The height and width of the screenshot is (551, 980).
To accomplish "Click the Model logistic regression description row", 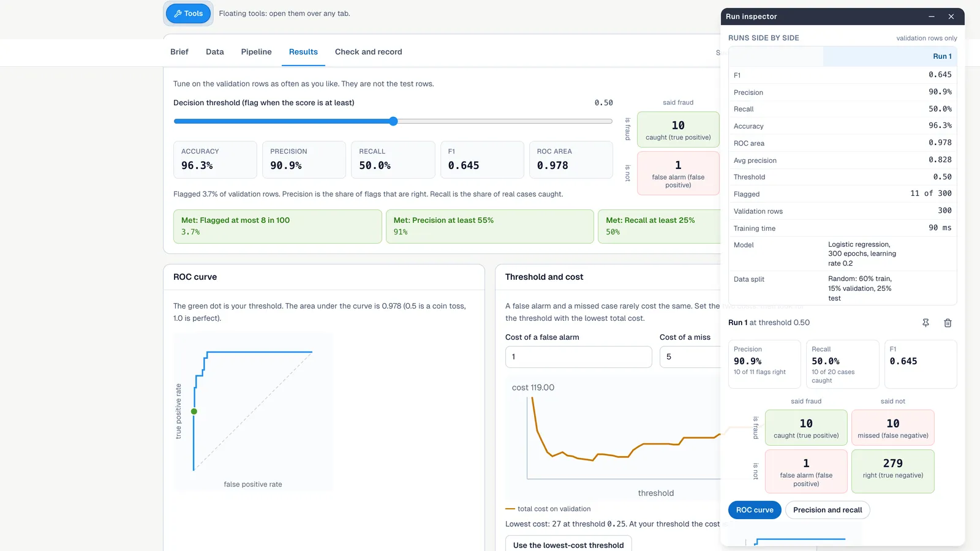I will coord(843,253).
